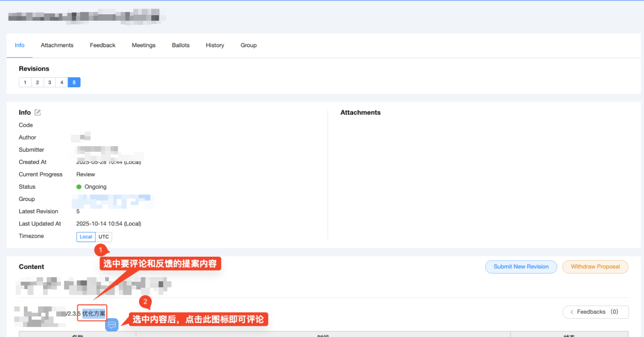Click the Withdraw Proposal button

(595, 267)
